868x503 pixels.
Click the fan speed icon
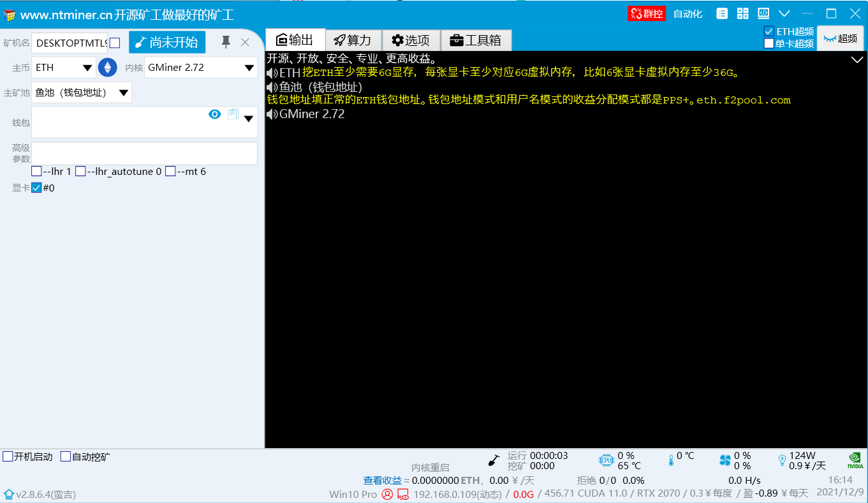[x=725, y=460]
